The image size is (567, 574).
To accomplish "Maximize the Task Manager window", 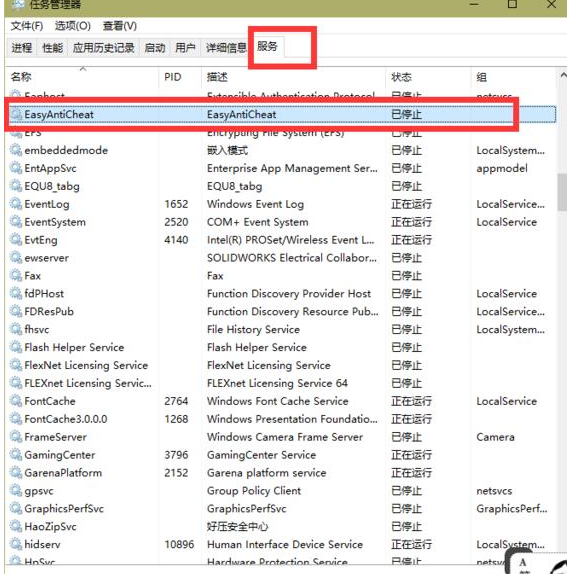I will click(512, 4).
